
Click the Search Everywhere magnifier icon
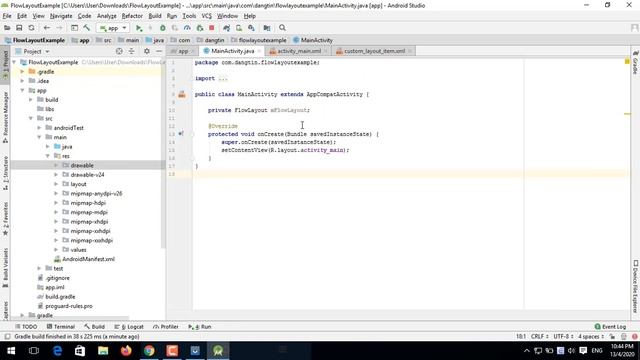[x=282, y=28]
